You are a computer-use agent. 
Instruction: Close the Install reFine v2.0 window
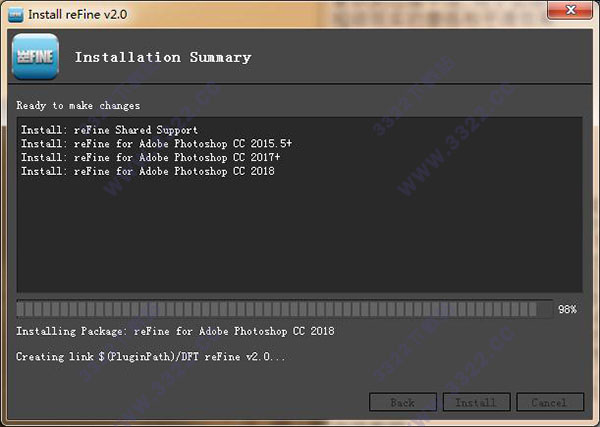click(570, 10)
